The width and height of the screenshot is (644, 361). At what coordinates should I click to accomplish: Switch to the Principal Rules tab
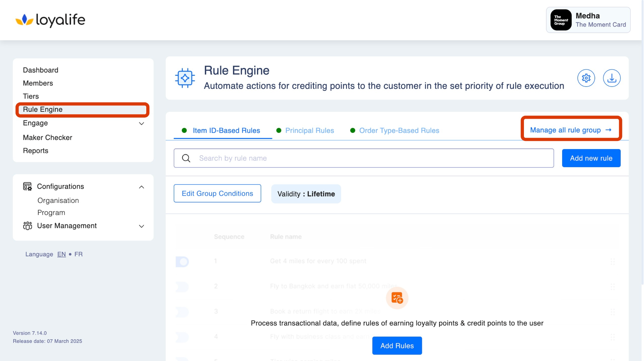[x=309, y=131]
